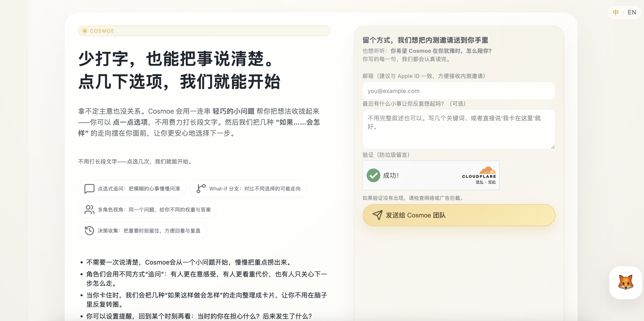Click the 发送给 Cosmoe 团队 button
The width and height of the screenshot is (644, 321).
(x=458, y=215)
